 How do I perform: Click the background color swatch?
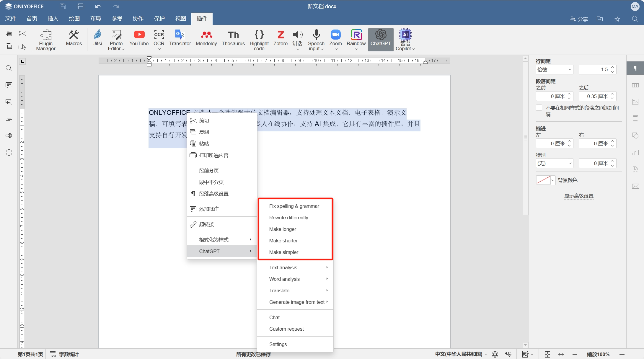tap(543, 180)
